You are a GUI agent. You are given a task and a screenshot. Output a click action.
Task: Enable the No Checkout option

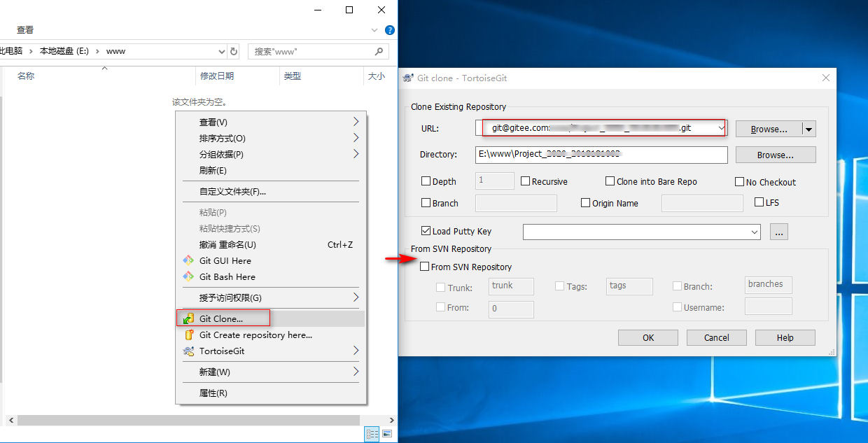coord(739,182)
